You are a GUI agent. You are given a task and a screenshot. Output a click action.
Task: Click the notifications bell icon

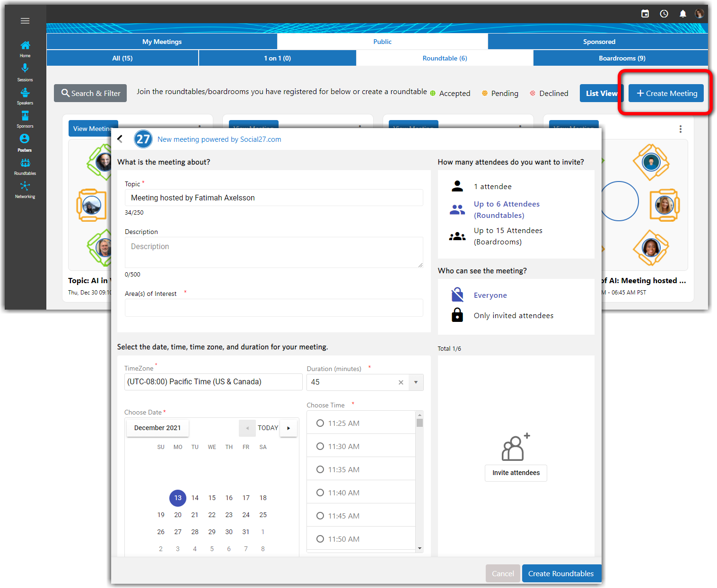tap(682, 14)
